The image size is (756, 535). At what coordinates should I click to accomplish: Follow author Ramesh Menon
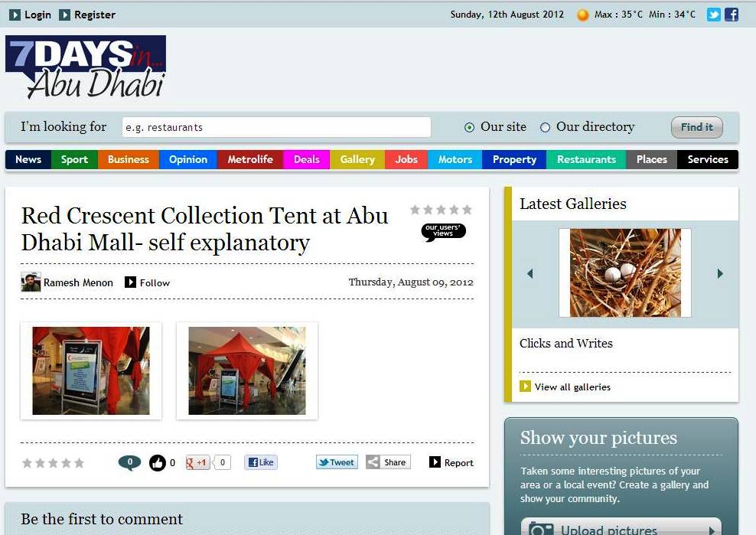click(x=148, y=282)
